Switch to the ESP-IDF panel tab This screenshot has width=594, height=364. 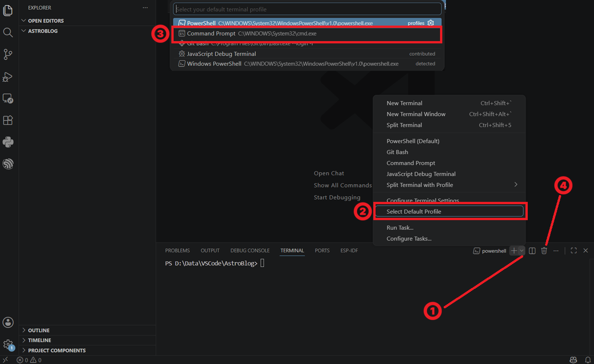349,251
